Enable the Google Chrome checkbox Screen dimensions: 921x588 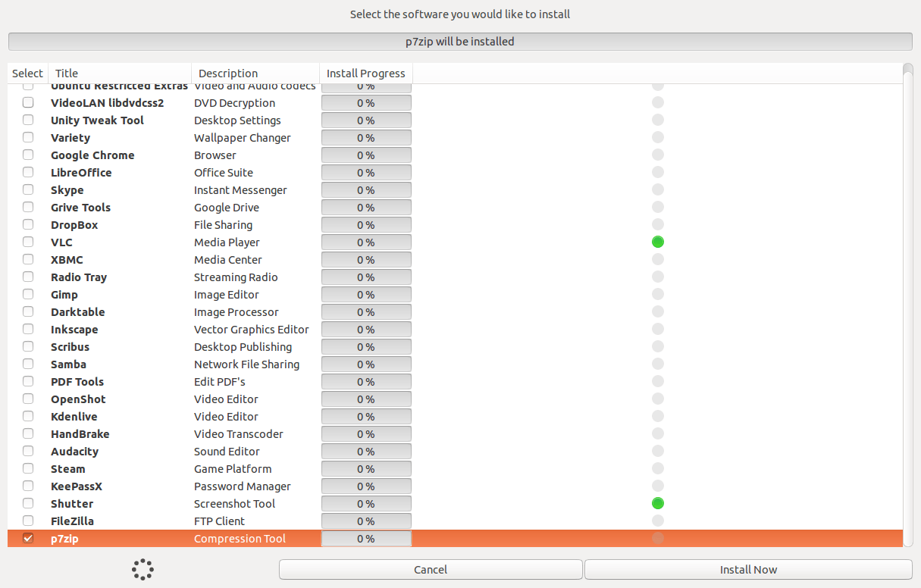pos(28,155)
